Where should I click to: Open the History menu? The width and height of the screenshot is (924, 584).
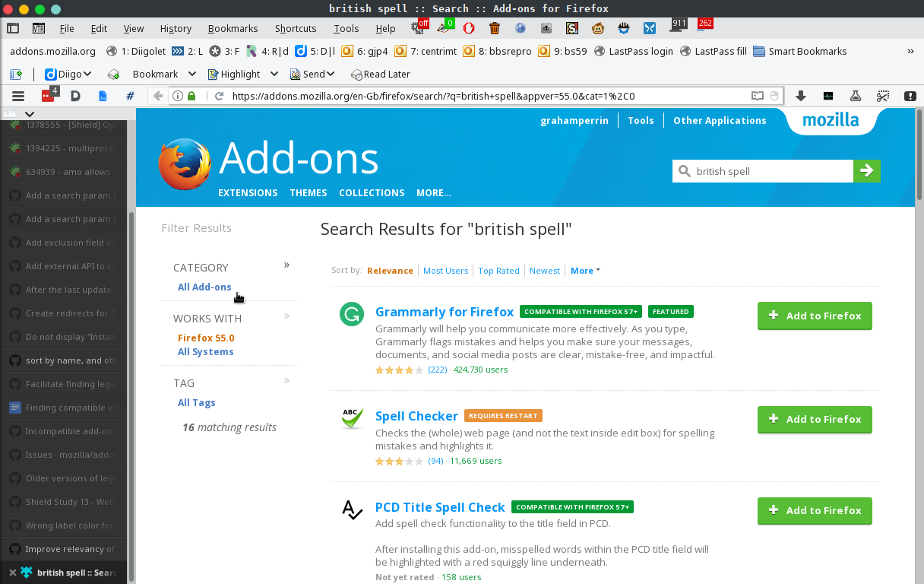[x=176, y=28]
